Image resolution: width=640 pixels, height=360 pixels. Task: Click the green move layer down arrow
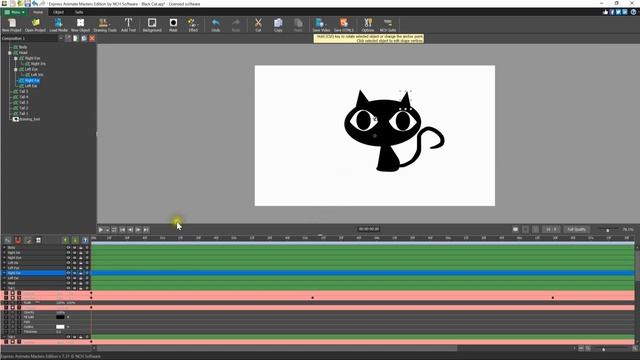pos(75,240)
